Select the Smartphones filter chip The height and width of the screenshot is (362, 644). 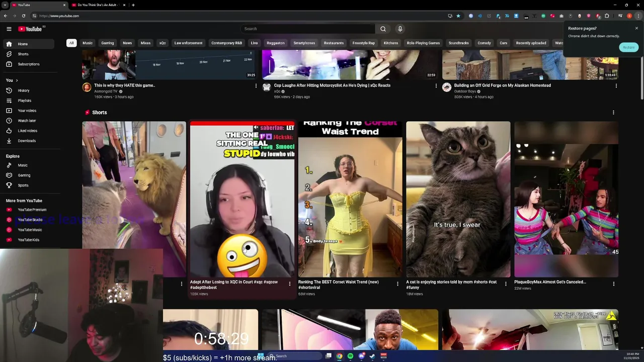(x=304, y=43)
